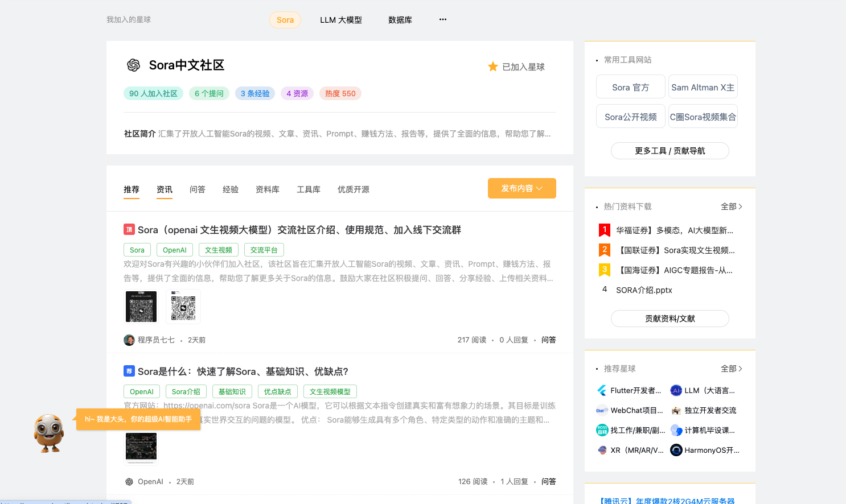Click the 交流平台 tag
846x504 pixels.
(264, 250)
